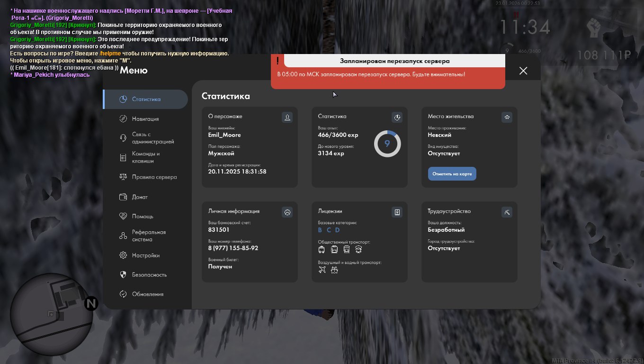Click the N compass marker on minimap
The height and width of the screenshot is (364, 644).
click(x=91, y=303)
